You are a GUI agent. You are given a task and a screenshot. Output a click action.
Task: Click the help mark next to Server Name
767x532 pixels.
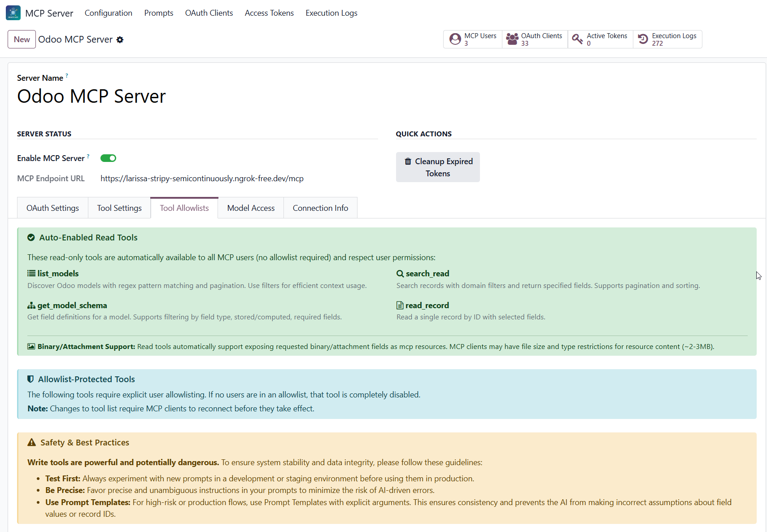tap(67, 75)
